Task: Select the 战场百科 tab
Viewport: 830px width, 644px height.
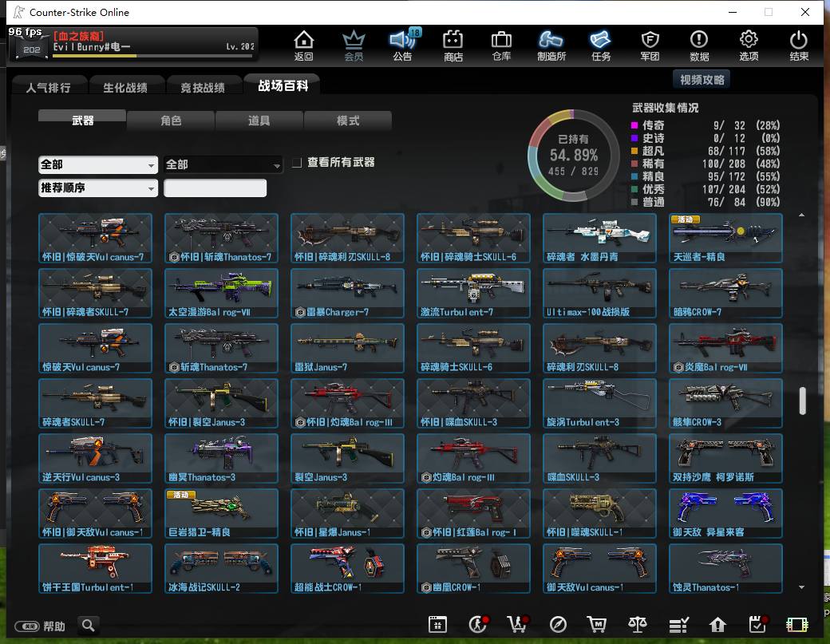Action: point(283,85)
